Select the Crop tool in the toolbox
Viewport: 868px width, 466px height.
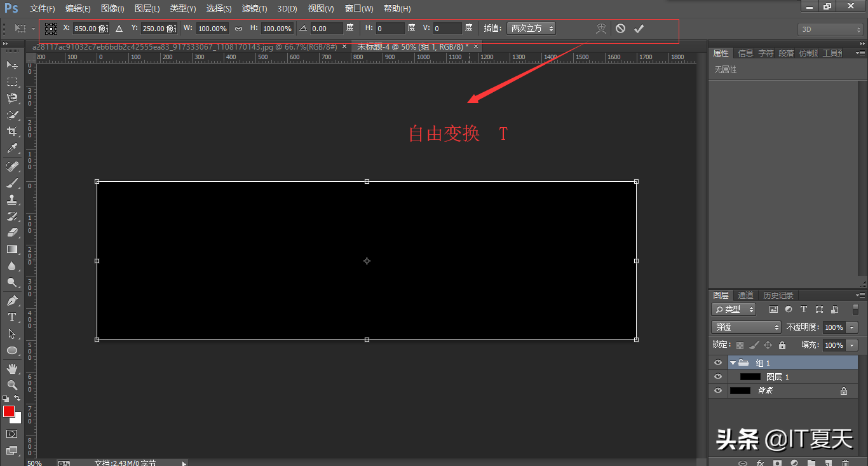pyautogui.click(x=11, y=132)
